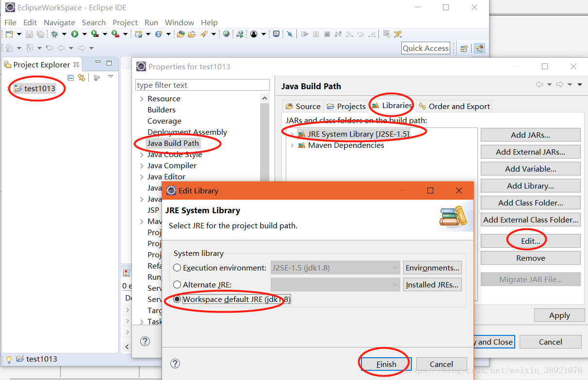Click the type filter text field

(x=202, y=85)
